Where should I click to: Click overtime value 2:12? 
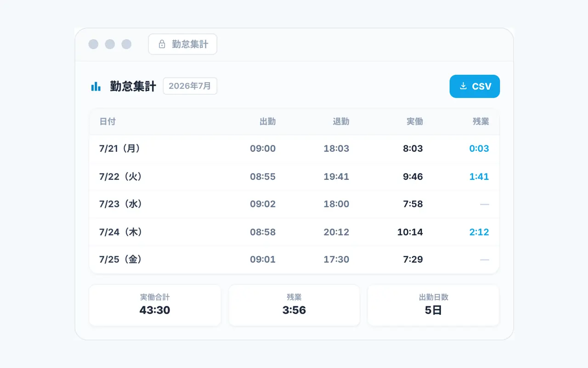coord(479,232)
